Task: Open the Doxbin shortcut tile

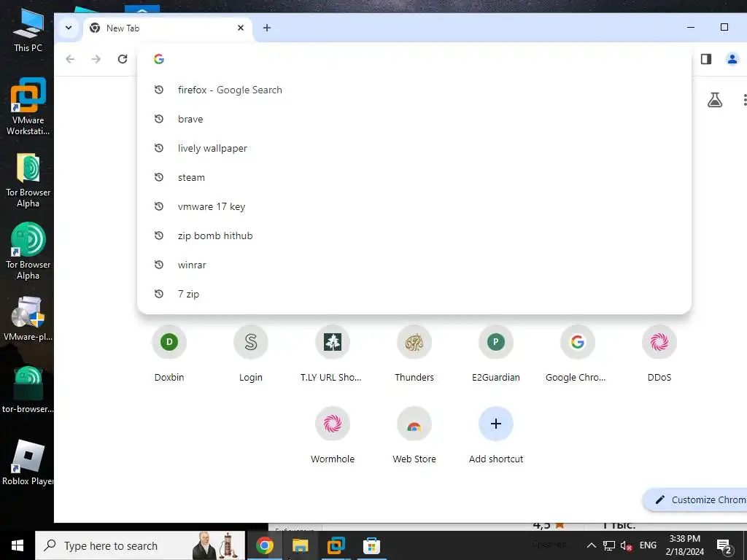Action: point(169,354)
